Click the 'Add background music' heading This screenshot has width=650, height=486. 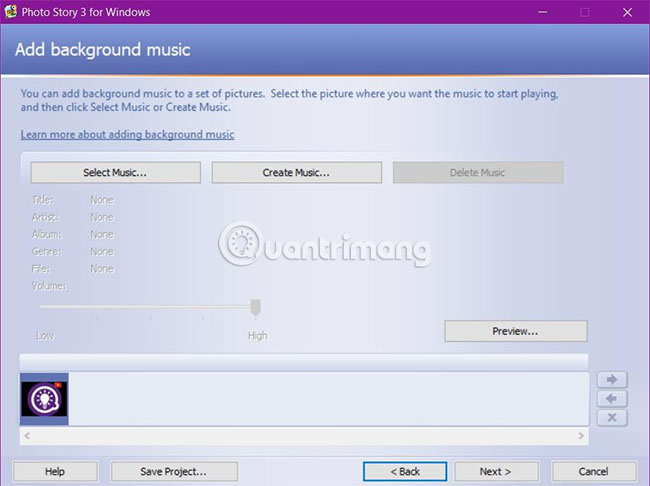(103, 50)
